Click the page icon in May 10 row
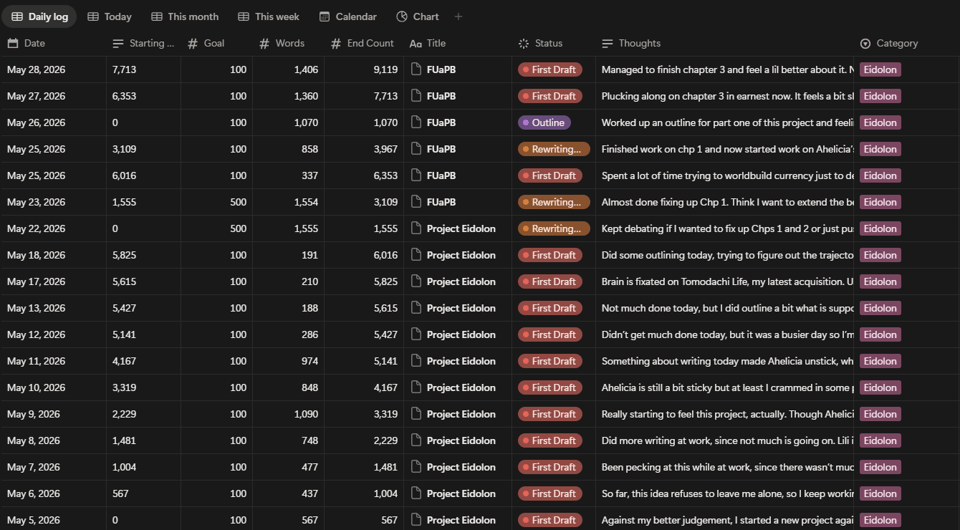Screen dimensions: 960x530 pyautogui.click(x=416, y=387)
